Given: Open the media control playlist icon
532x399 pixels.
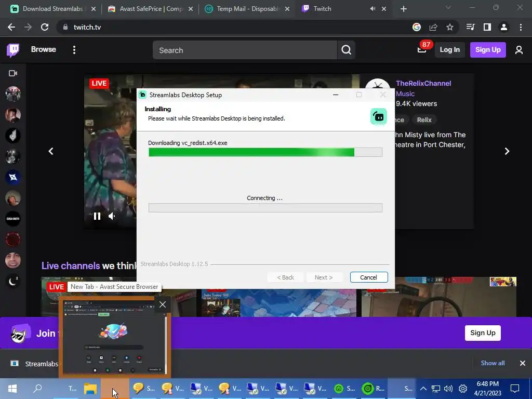Looking at the screenshot, I should 471,27.
